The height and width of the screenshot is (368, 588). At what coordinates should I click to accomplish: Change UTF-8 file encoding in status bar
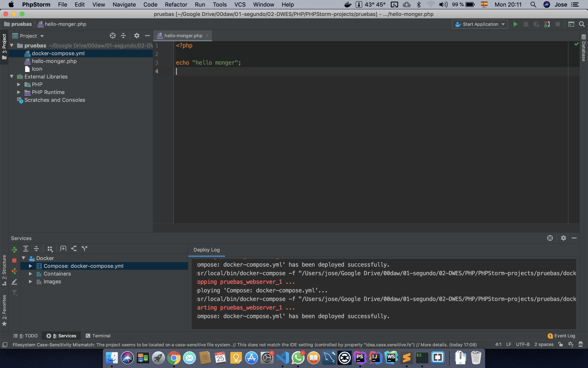click(x=523, y=344)
